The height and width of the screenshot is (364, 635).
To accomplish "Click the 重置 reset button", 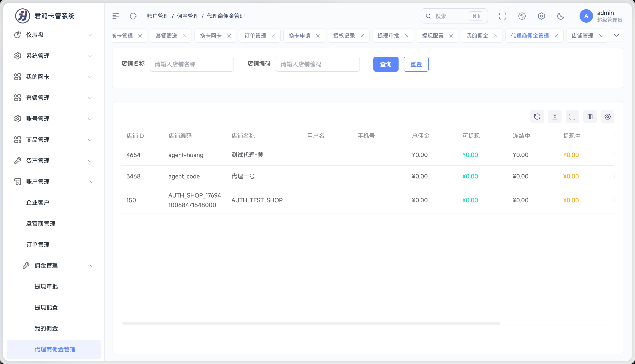I will coord(416,64).
